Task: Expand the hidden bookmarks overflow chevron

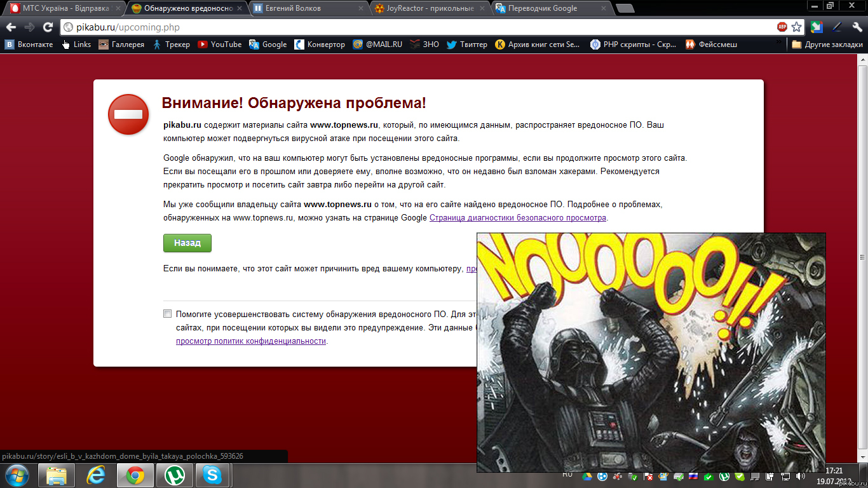Action: (x=780, y=41)
